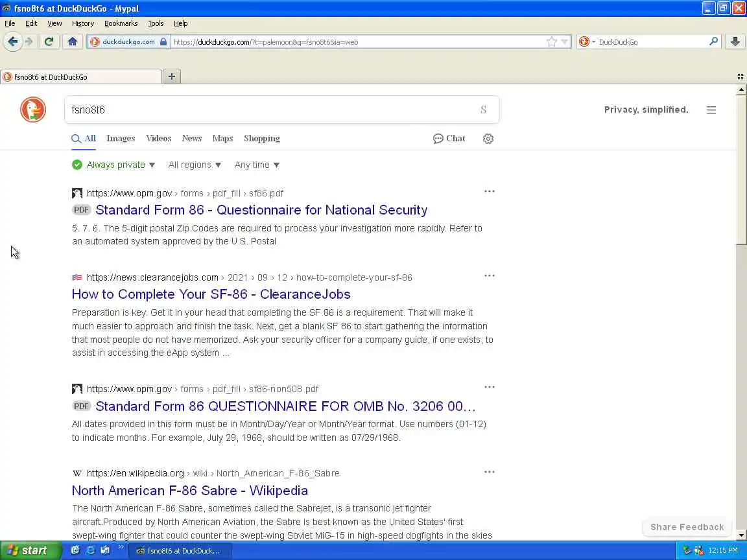The height and width of the screenshot is (560, 747).
Task: Open the home page icon
Action: tap(73, 42)
